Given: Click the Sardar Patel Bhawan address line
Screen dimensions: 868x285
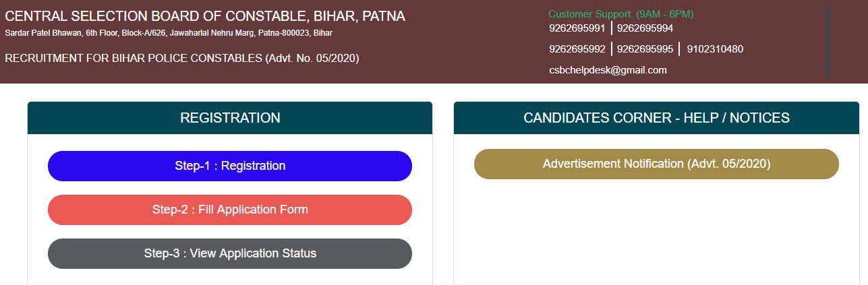Looking at the screenshot, I should (x=169, y=33).
